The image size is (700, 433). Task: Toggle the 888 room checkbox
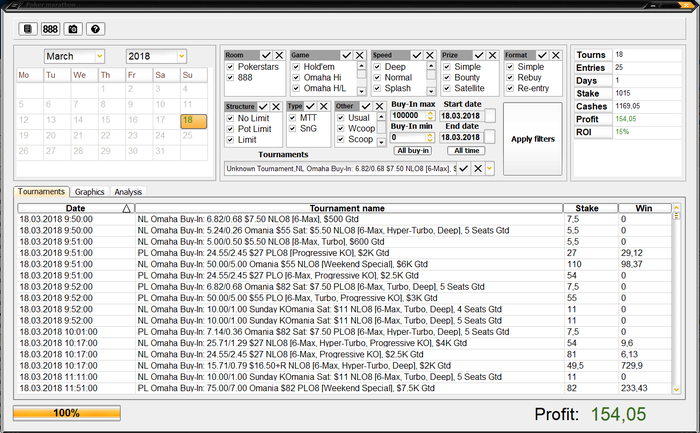click(230, 78)
